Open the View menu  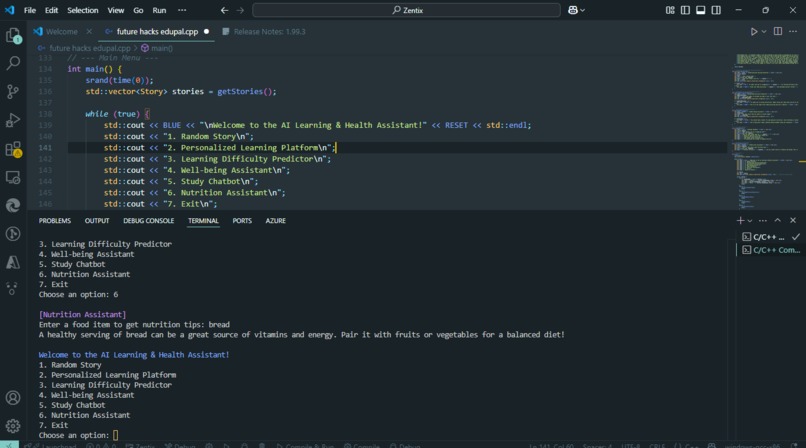116,10
